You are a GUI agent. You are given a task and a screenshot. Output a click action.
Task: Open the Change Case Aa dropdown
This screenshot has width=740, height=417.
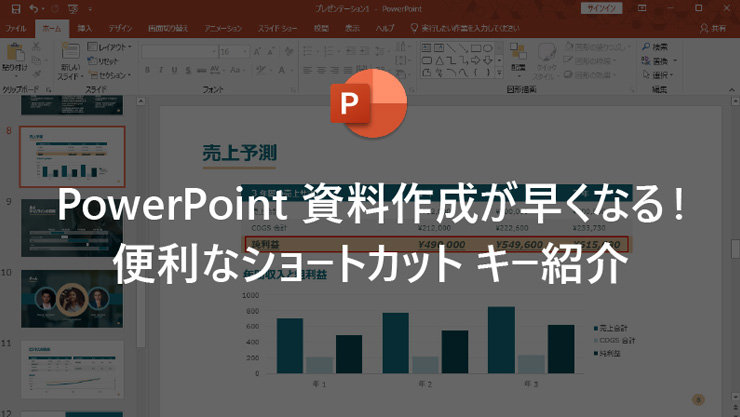coord(236,70)
